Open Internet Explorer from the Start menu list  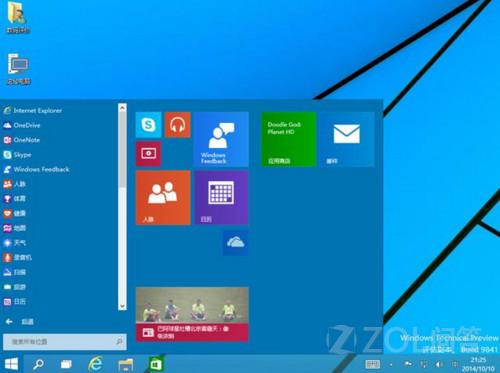point(33,110)
